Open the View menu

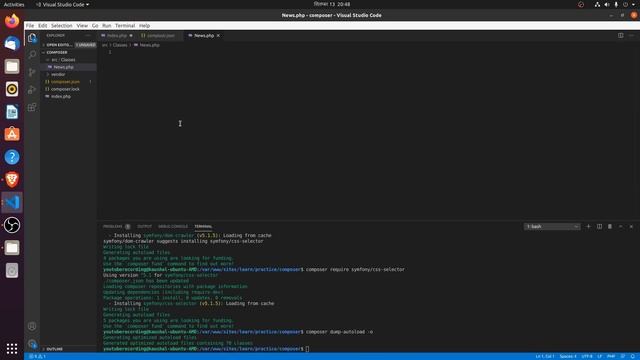[x=82, y=25]
